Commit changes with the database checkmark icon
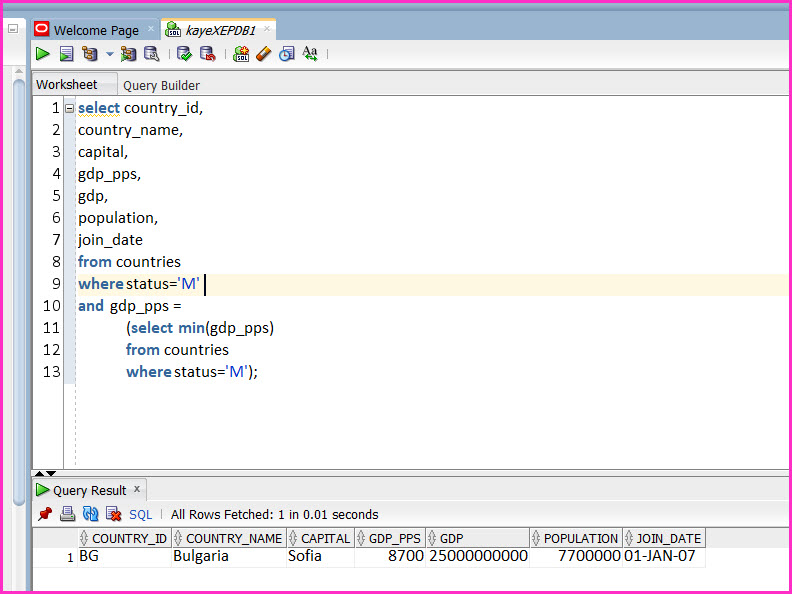The width and height of the screenshot is (792, 594). pyautogui.click(x=184, y=54)
